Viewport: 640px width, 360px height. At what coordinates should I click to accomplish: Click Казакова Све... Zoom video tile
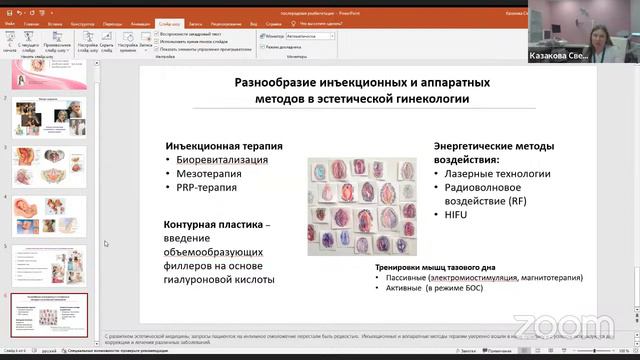click(x=584, y=31)
